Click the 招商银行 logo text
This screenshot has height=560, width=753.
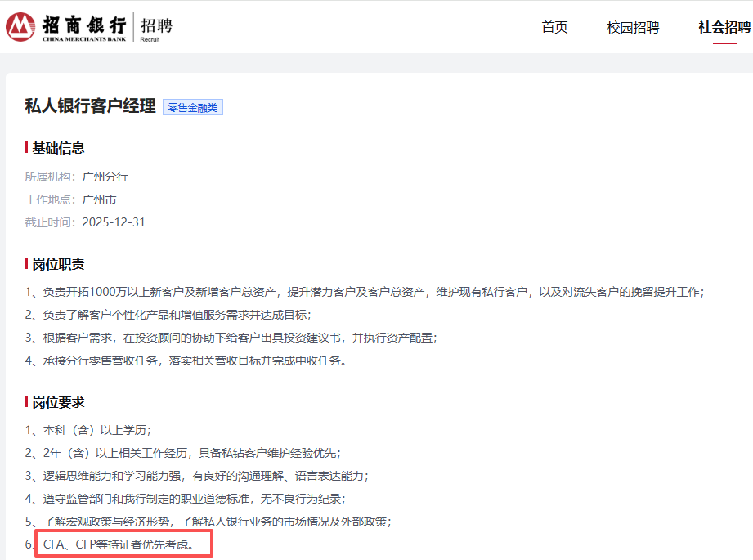(84, 24)
